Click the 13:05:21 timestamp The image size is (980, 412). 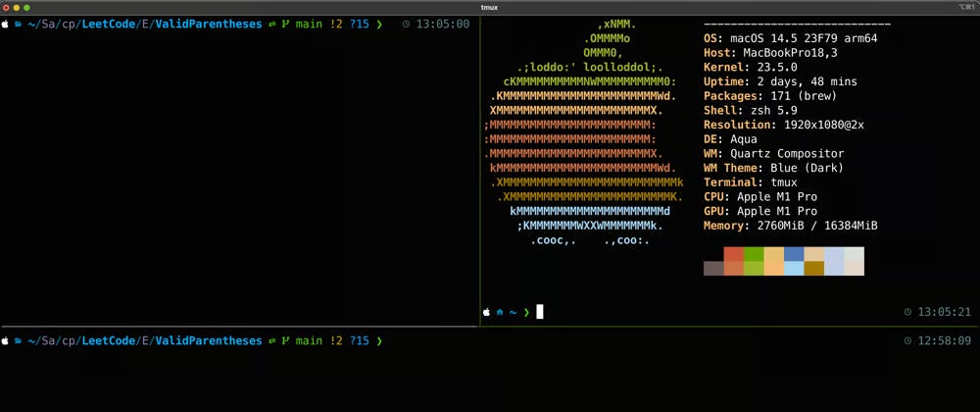point(944,312)
